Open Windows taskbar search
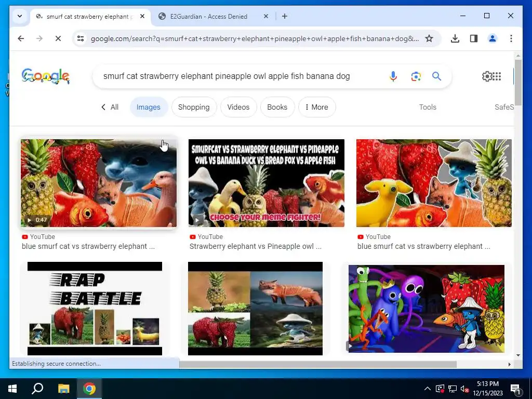This screenshot has height=399, width=532. (37, 389)
